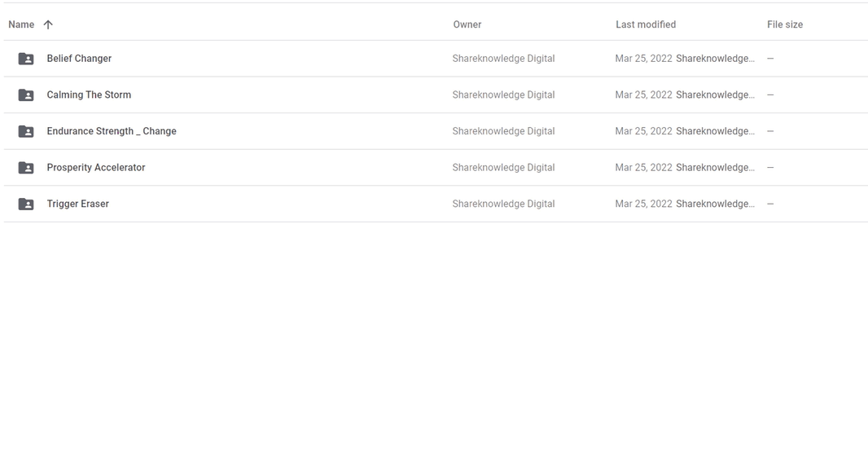Click the modified date in Endurance Strength row
Viewport: 868px width, 453px height.
point(643,131)
